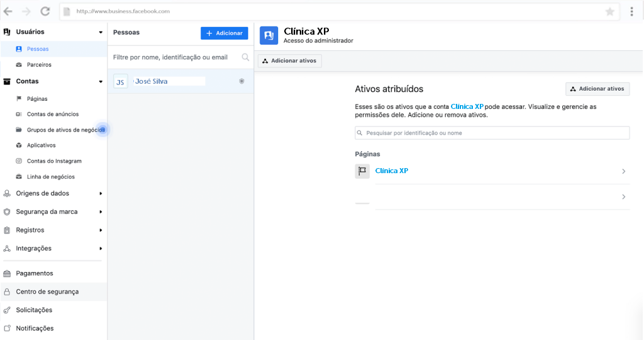Click the Origens de dados icon
Image resolution: width=644 pixels, height=340 pixels.
coord(7,193)
